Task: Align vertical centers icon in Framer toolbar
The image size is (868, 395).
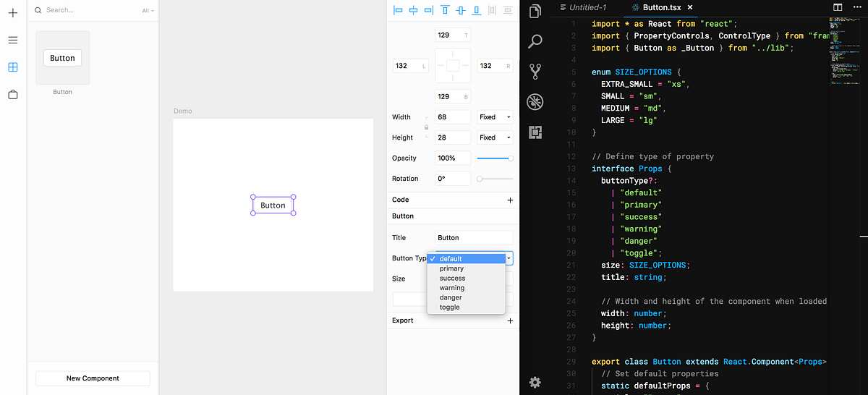Action: click(x=461, y=10)
